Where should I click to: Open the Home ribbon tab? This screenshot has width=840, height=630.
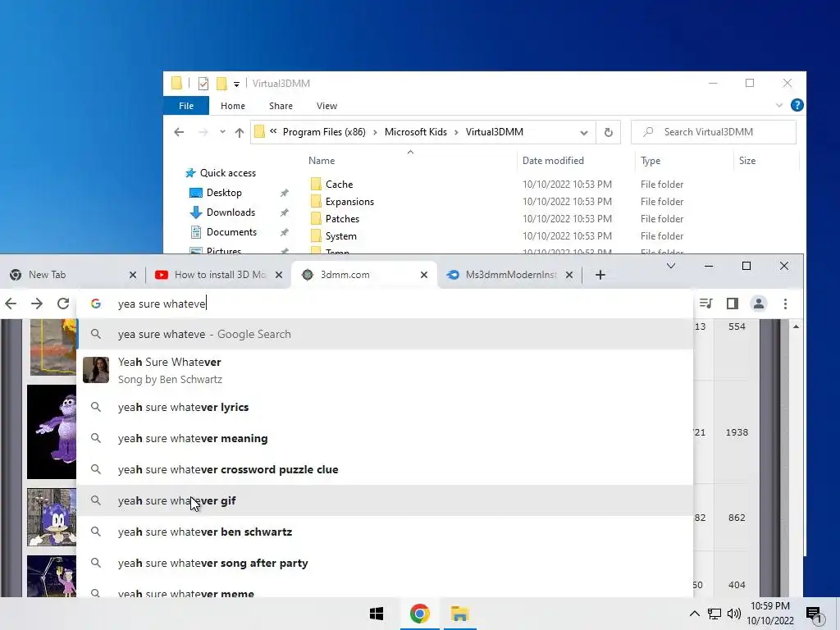point(232,106)
